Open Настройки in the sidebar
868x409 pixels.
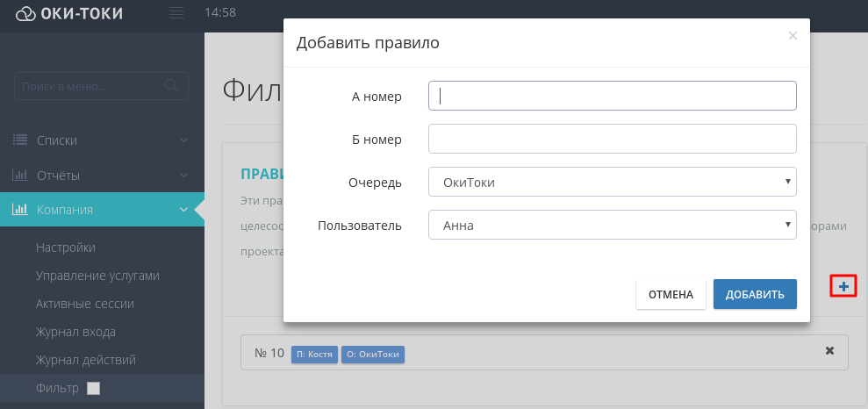(x=66, y=248)
